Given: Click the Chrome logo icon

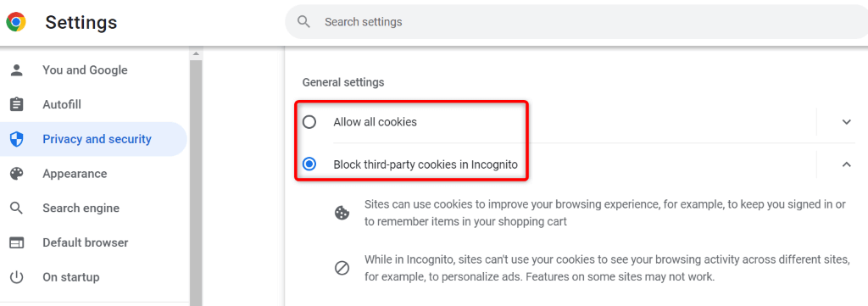Looking at the screenshot, I should tap(16, 22).
